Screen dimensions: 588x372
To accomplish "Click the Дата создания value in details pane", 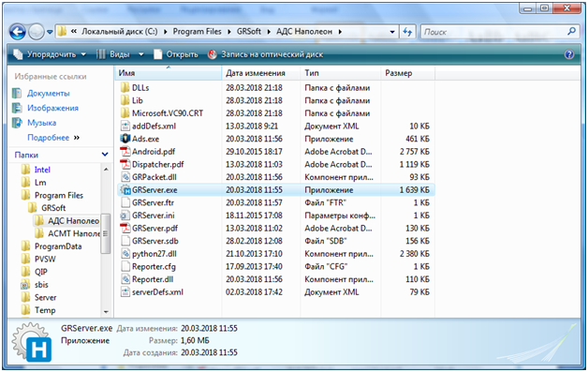I will coord(209,353).
